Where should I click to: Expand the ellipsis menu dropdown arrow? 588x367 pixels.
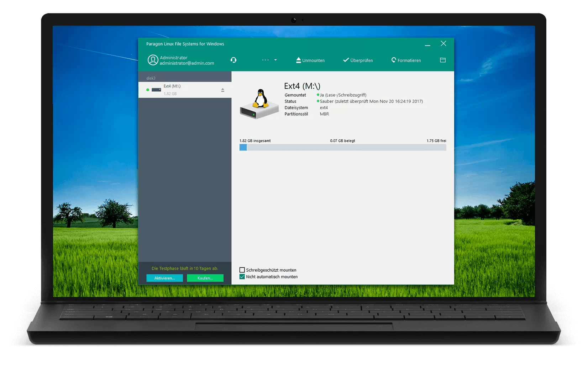tap(275, 60)
